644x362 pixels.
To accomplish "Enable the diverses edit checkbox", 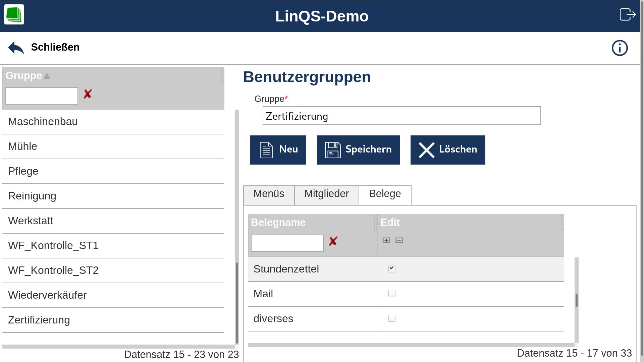I will [x=392, y=318].
